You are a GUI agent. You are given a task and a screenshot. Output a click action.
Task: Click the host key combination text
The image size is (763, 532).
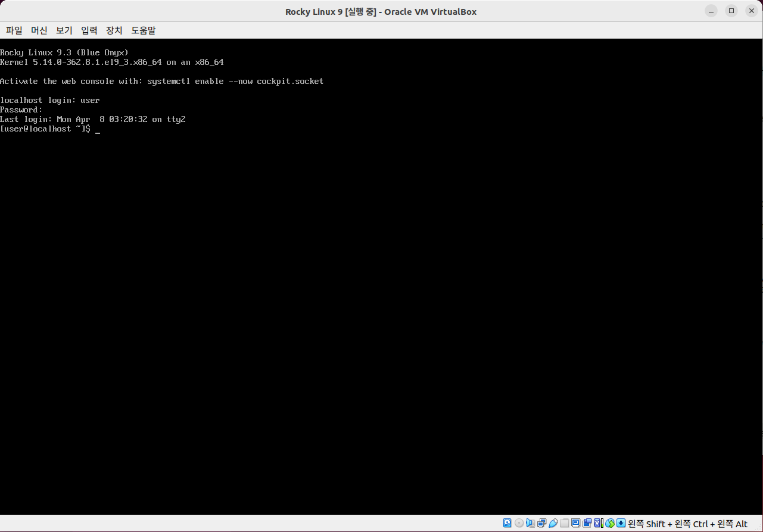687,524
